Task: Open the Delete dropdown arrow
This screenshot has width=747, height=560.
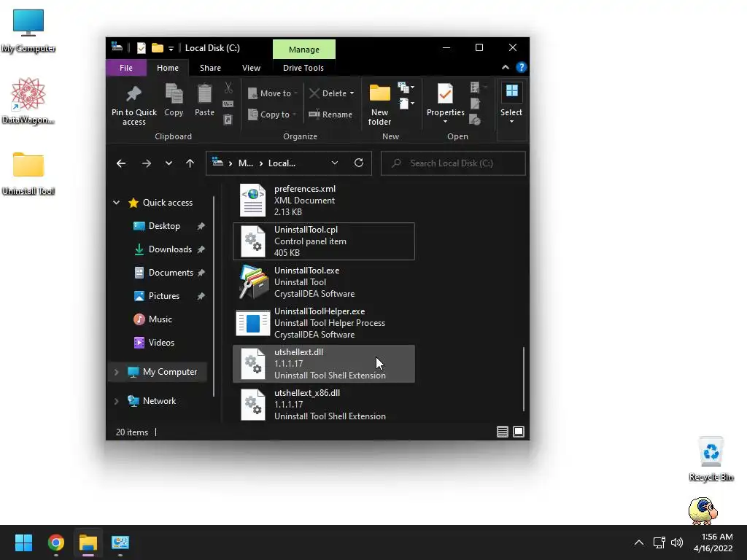Action: tap(352, 93)
